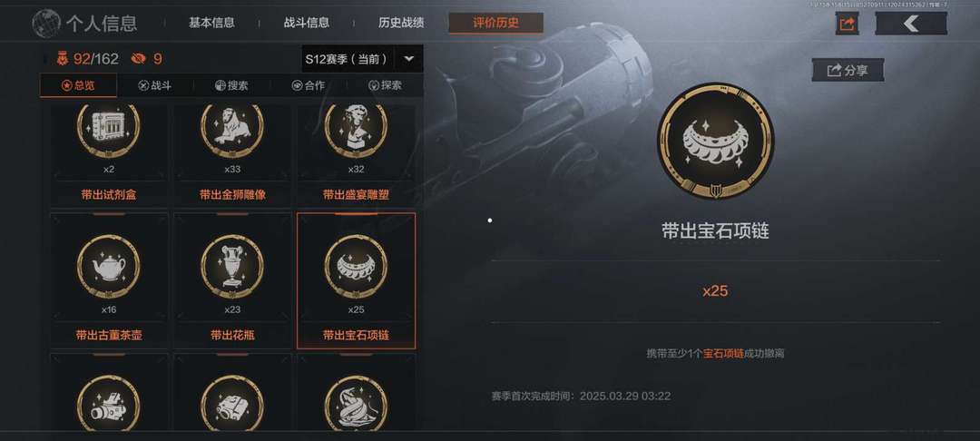This screenshot has height=441, width=980.
Task: Select the feast sculpture bust badge
Action: point(357,156)
